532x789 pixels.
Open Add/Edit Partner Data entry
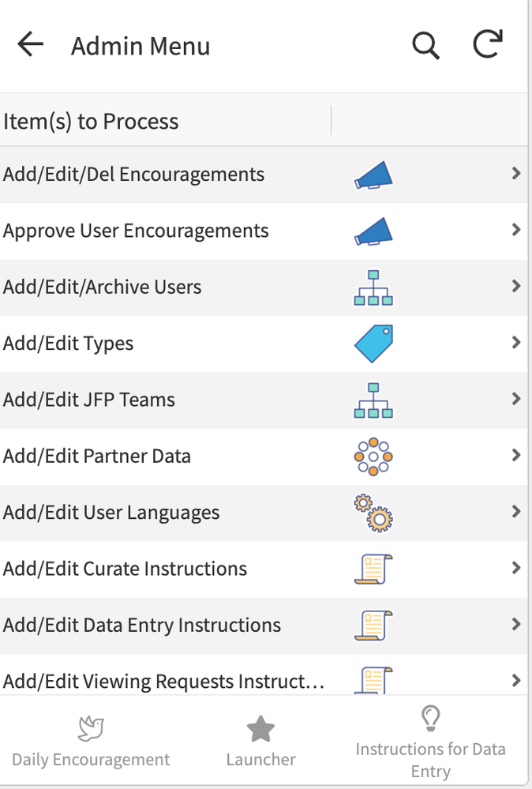[x=264, y=457]
